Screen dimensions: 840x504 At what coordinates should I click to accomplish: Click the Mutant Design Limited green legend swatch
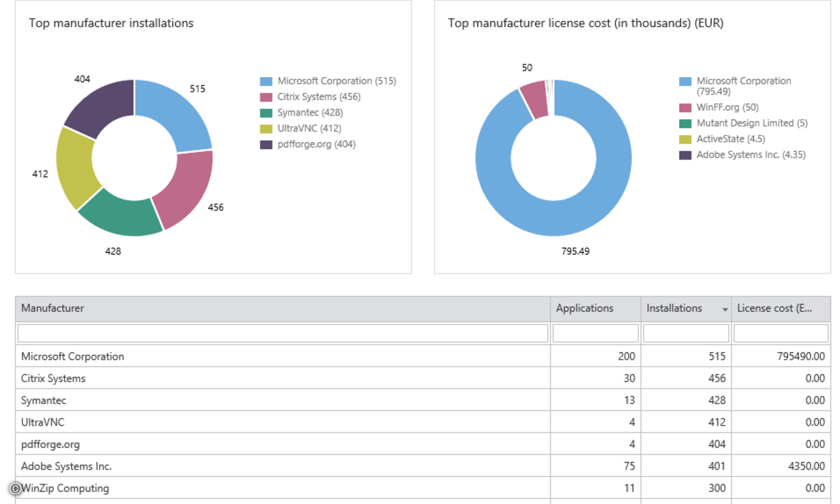685,123
